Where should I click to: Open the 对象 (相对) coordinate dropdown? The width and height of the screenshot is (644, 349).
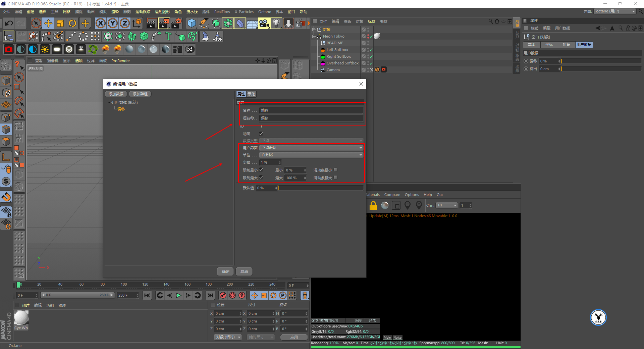pos(228,337)
